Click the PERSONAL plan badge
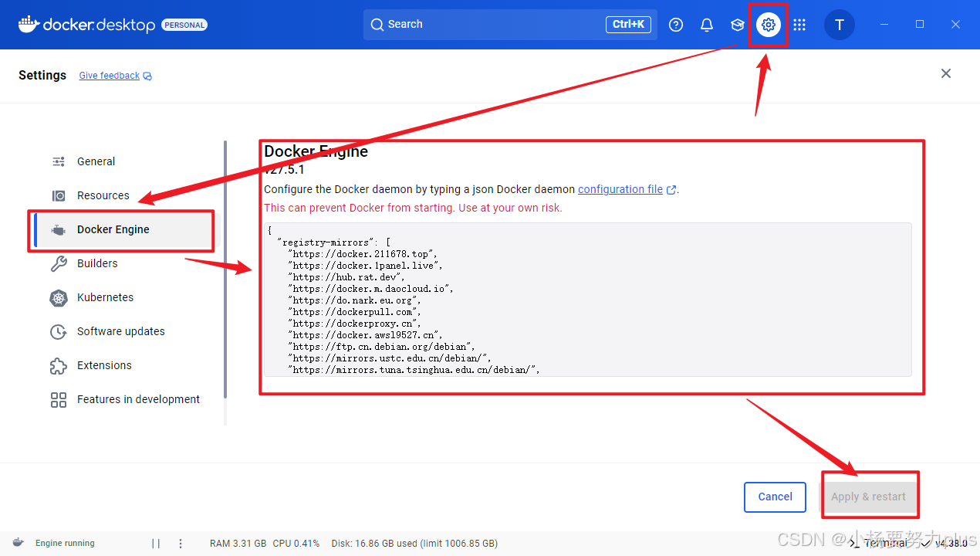Screen dimensions: 980x556 point(184,25)
